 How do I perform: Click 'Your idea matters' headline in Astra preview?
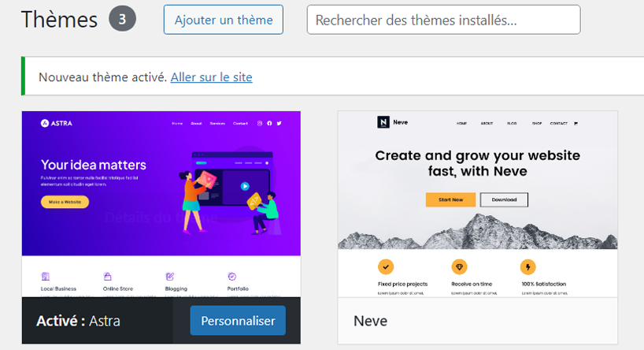coord(94,165)
